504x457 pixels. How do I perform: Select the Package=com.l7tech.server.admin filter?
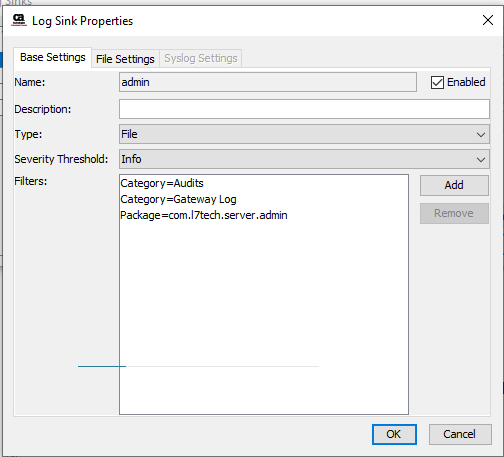pyautogui.click(x=204, y=215)
